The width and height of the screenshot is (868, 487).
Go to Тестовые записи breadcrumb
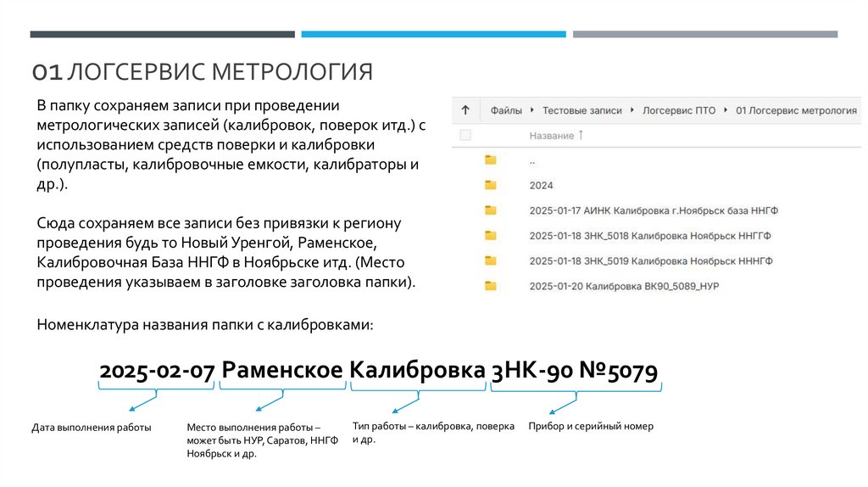(581, 110)
